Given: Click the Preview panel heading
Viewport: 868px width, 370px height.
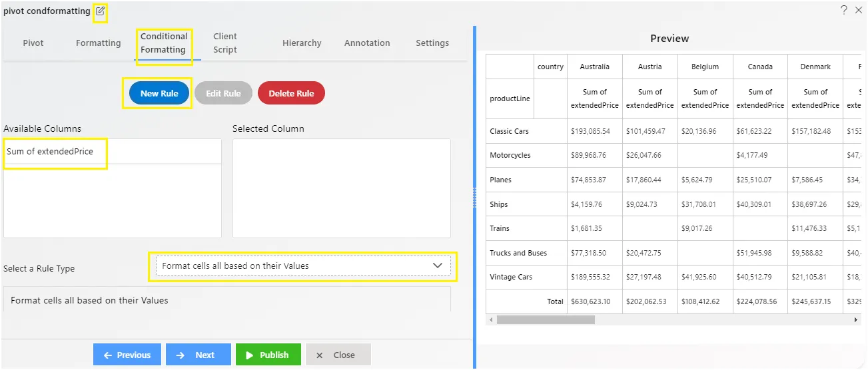Looking at the screenshot, I should [x=669, y=39].
